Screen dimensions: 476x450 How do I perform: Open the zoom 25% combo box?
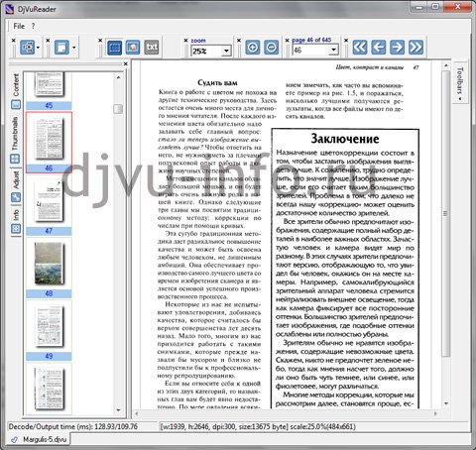[x=211, y=52]
